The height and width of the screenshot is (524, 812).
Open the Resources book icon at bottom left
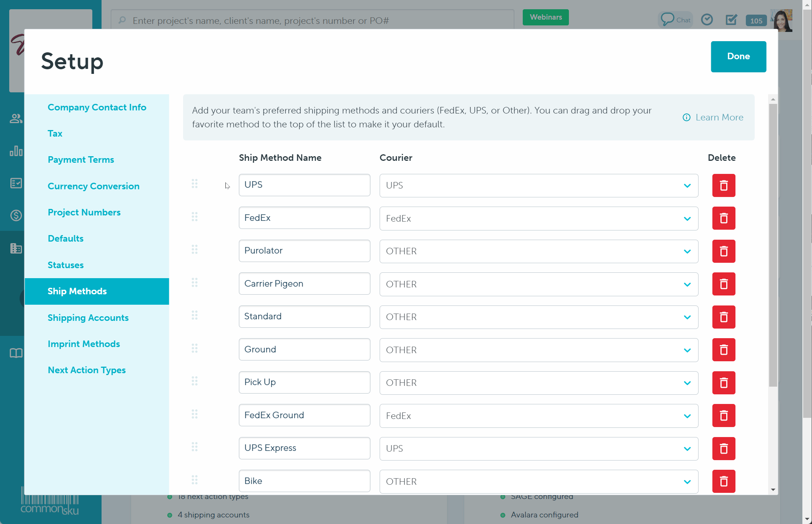point(15,353)
